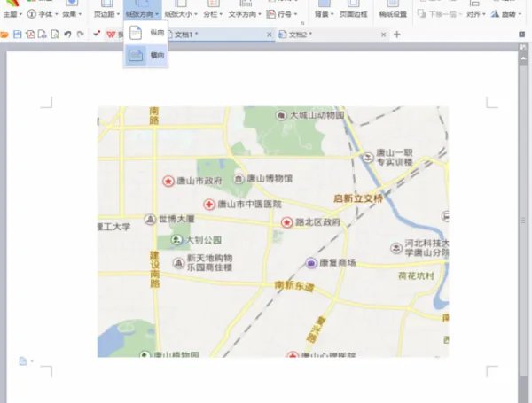Select 横向 landscape orientation
This screenshot has width=532, height=403.
(146, 55)
